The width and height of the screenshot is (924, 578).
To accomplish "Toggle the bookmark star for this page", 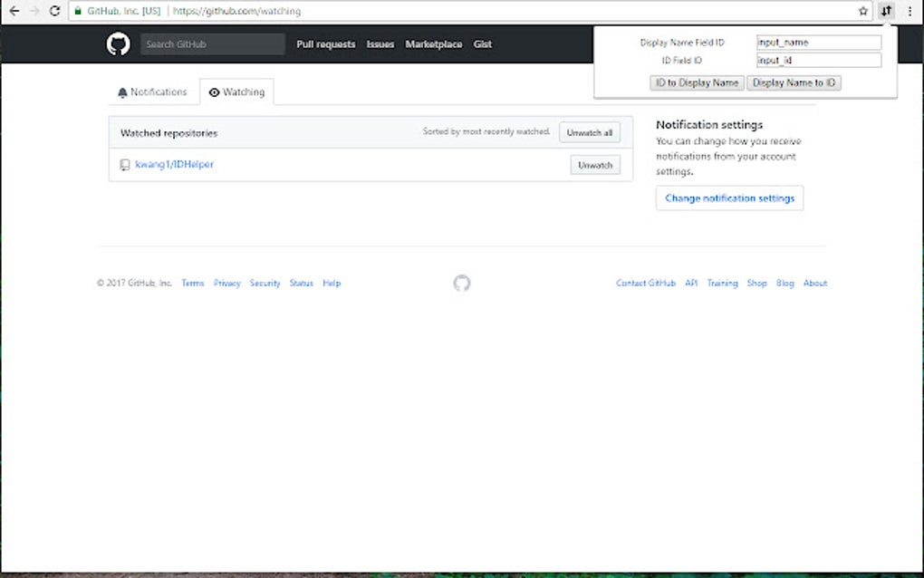I will [x=863, y=11].
